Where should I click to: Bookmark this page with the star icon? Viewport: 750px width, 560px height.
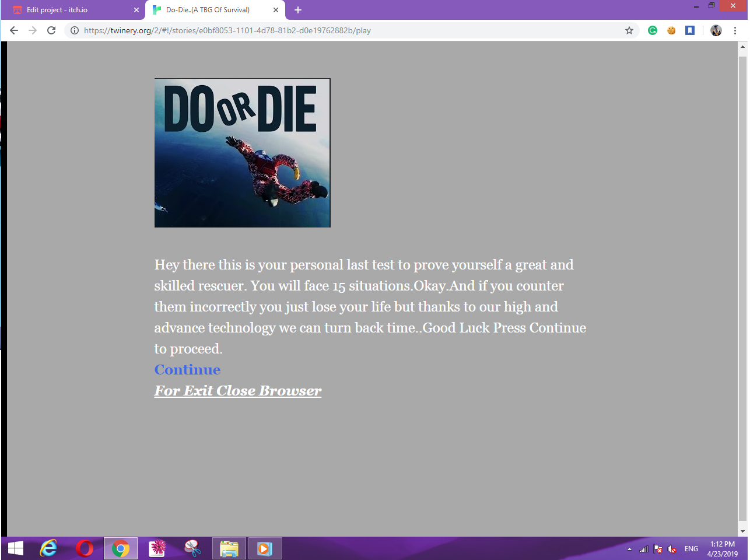[x=629, y=30]
